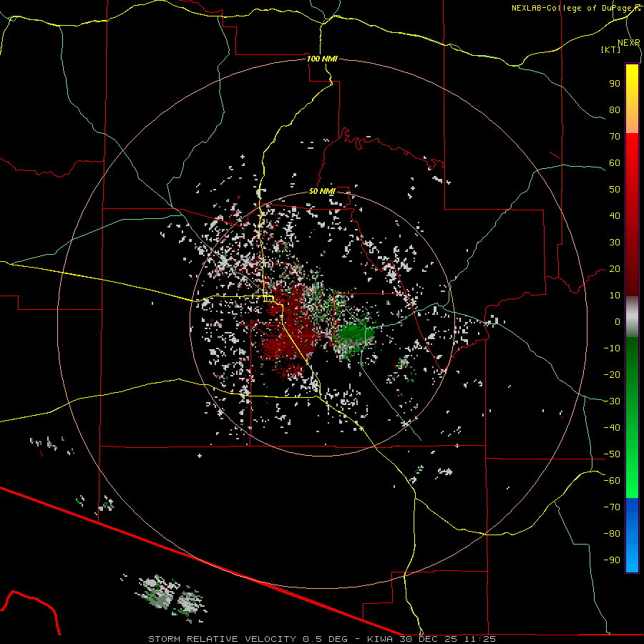Click the NEXR label at top right
This screenshot has height=644, width=644.
629,42
